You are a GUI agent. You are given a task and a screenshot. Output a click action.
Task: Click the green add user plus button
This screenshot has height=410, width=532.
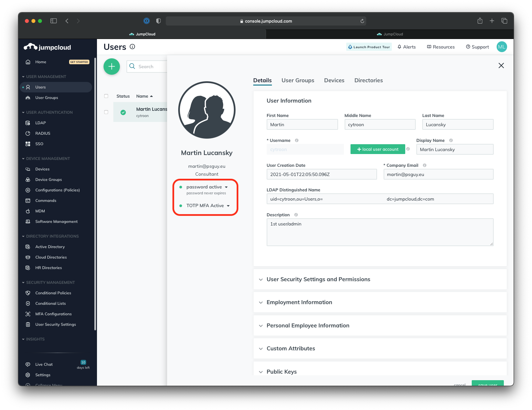[x=112, y=67]
